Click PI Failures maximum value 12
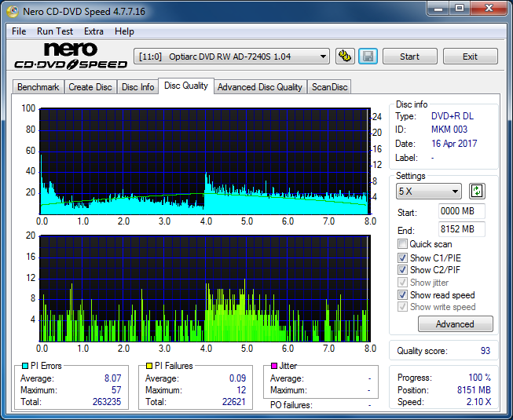Viewport: 513px width, 420px height. [x=241, y=390]
